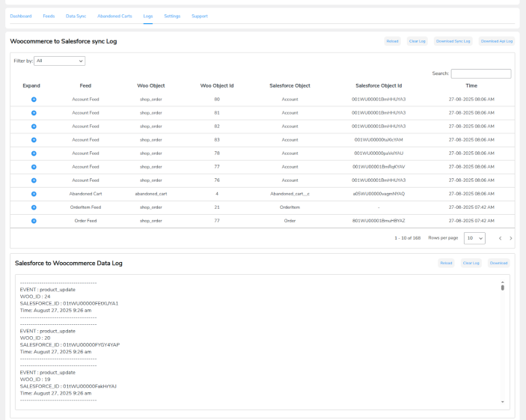Go to previous page of sync log
Image resolution: width=526 pixels, height=420 pixels.
(500, 238)
